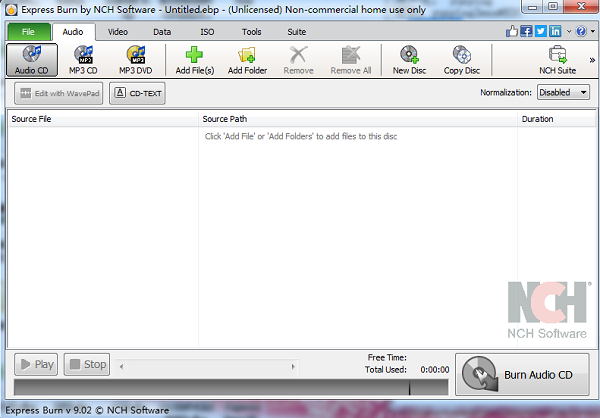The width and height of the screenshot is (600, 418).
Task: Click Edit with WavePad button
Action: point(59,93)
